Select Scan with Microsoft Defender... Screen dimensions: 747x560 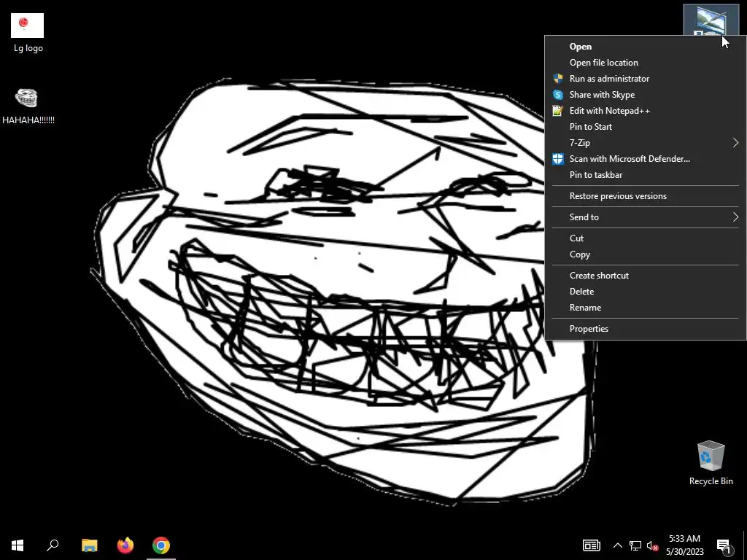pyautogui.click(x=645, y=158)
